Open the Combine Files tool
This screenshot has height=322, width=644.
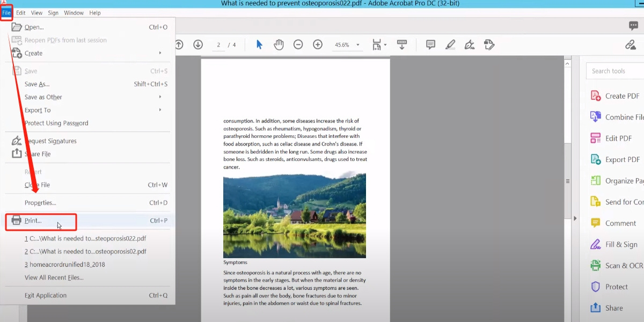point(617,117)
